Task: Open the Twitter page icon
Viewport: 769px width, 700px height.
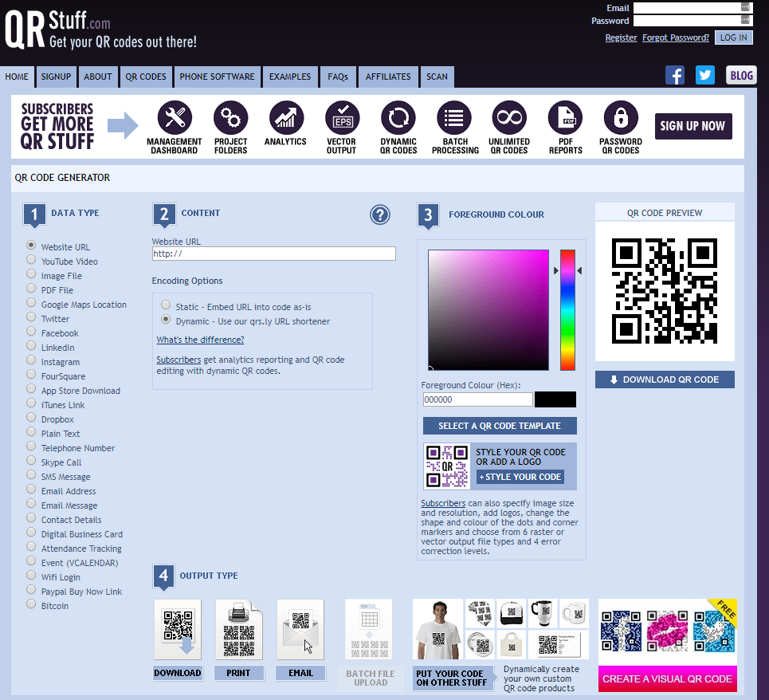Action: click(x=704, y=75)
